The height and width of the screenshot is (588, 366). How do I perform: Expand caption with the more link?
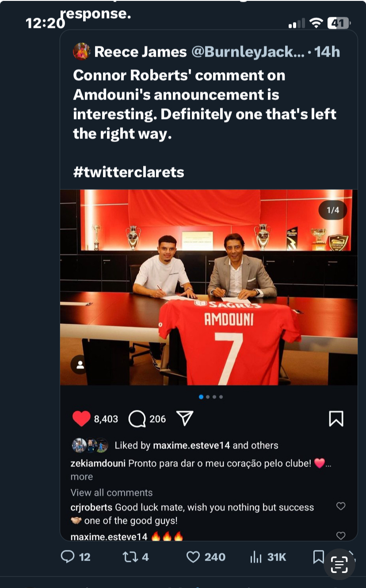pos(82,477)
